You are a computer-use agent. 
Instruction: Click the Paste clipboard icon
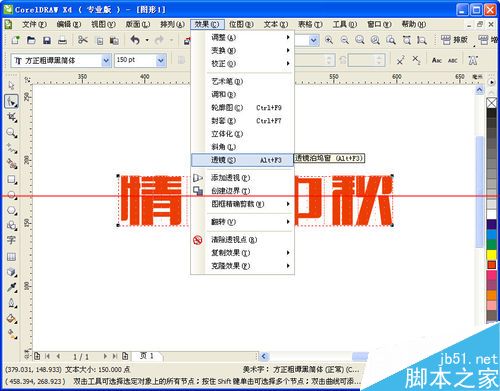click(114, 41)
